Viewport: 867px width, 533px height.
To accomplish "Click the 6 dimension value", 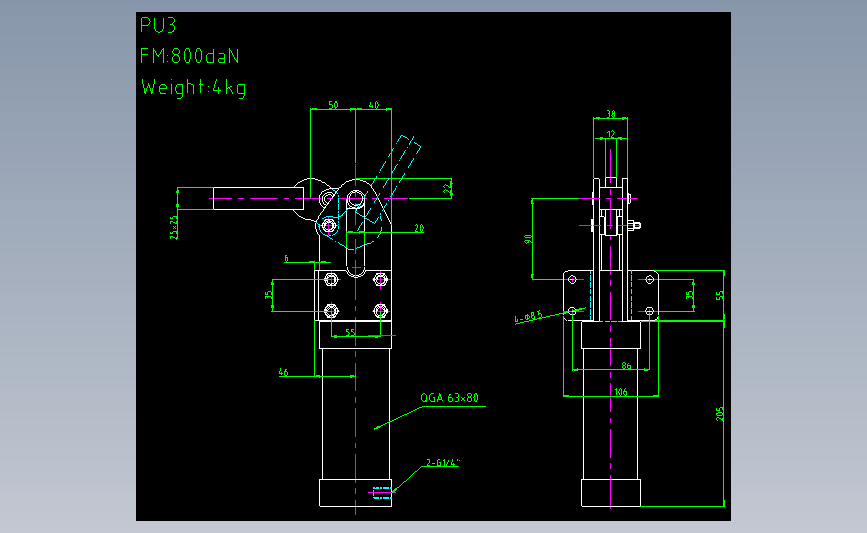I will 286,258.
